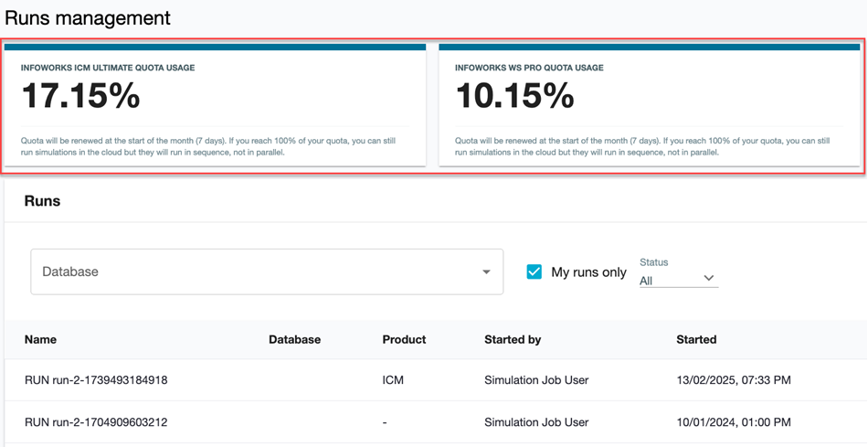Click the 13/02/2025 started date cell
Viewport: 868px width, 447px height.
click(x=734, y=379)
